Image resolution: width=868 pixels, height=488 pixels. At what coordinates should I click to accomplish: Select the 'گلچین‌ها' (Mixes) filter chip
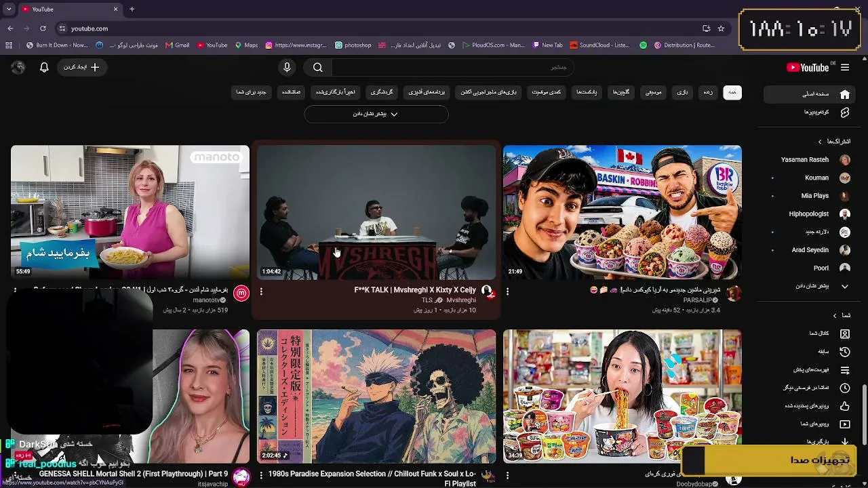point(621,91)
